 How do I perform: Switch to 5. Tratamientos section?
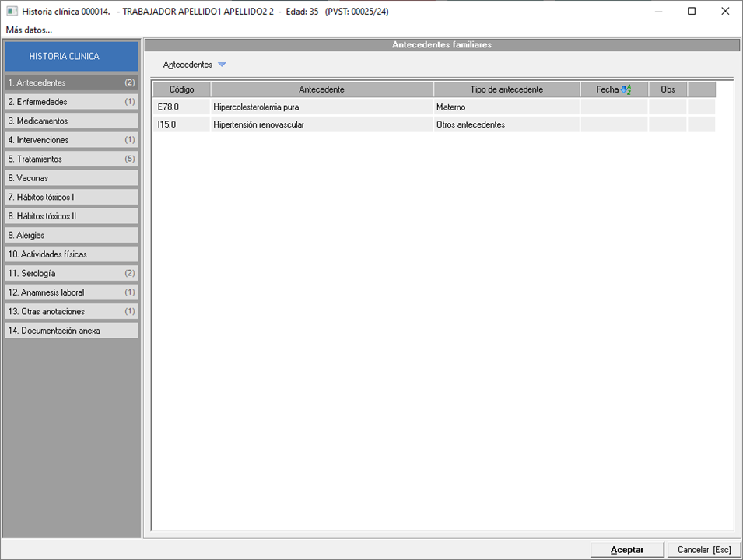(71, 159)
